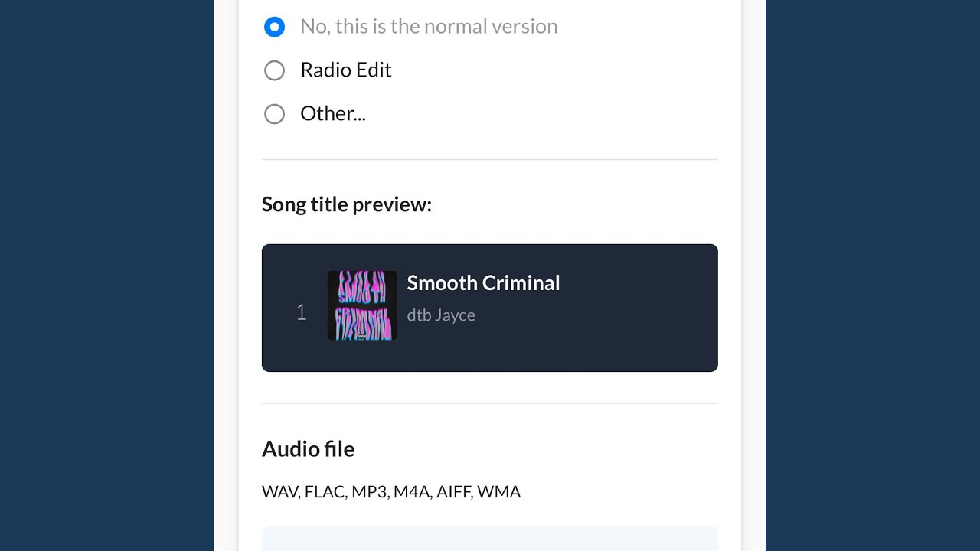Click the audio file upload area
The width and height of the screenshot is (980, 551).
pyautogui.click(x=490, y=539)
